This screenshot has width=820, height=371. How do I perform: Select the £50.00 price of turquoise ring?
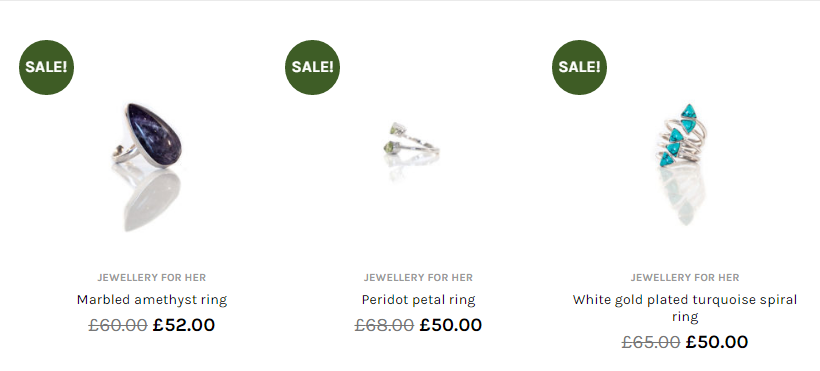(x=716, y=342)
